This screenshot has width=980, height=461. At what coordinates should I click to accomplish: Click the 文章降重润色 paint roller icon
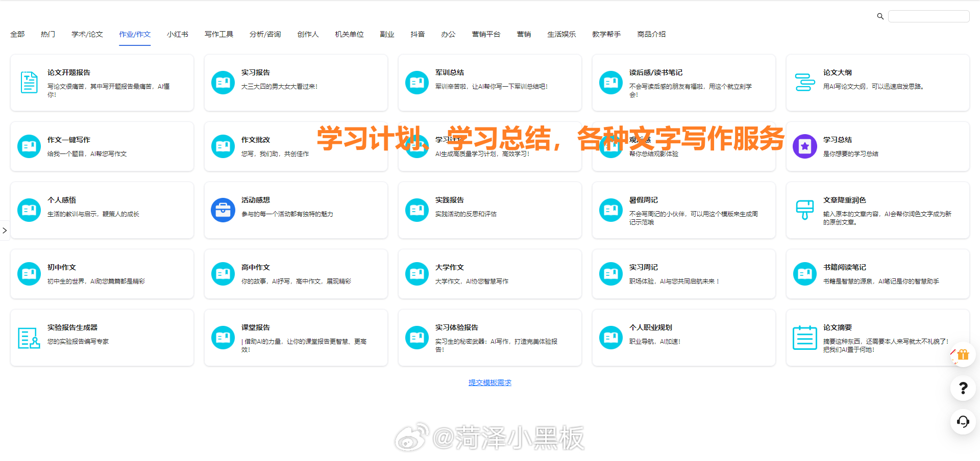pos(805,210)
